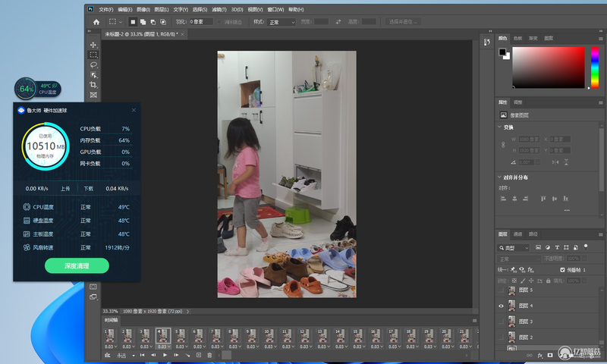Collapse the 对齐并分布 section
Image resolution: width=607 pixels, height=364 pixels.
[x=499, y=177]
